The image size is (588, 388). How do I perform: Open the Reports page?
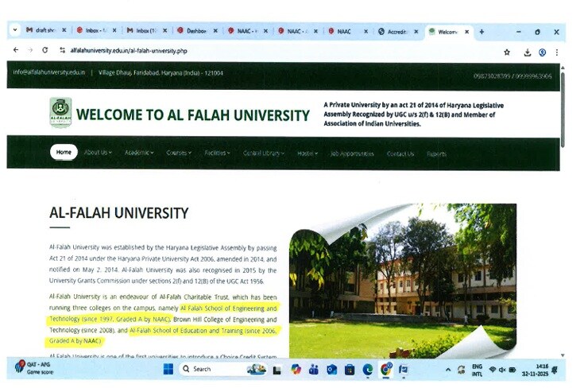[x=436, y=154]
